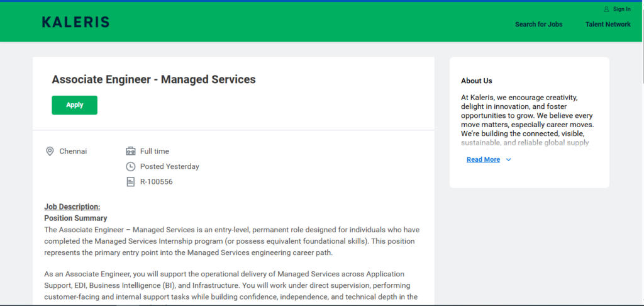Click the R-100556 requisition document icon
The image size is (644, 306).
point(130,182)
